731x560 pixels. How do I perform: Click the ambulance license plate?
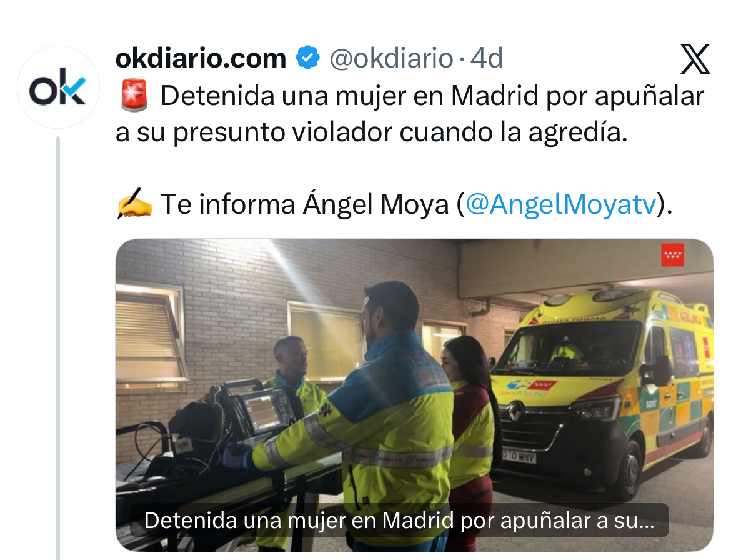click(519, 456)
